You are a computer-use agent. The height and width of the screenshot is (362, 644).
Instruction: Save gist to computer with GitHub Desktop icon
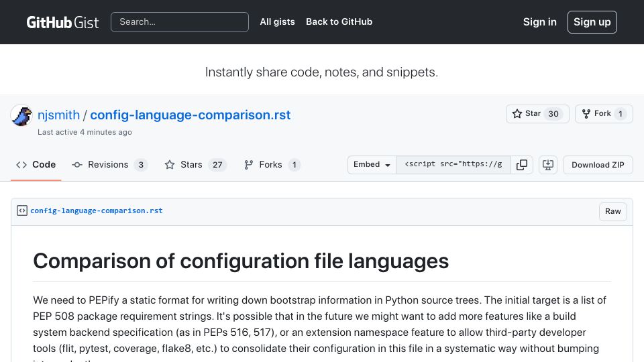point(548,165)
